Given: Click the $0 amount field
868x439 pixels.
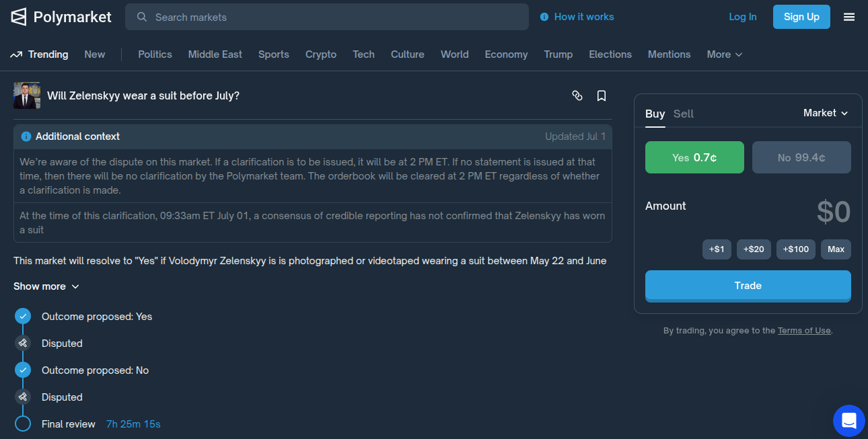Looking at the screenshot, I should [x=833, y=212].
